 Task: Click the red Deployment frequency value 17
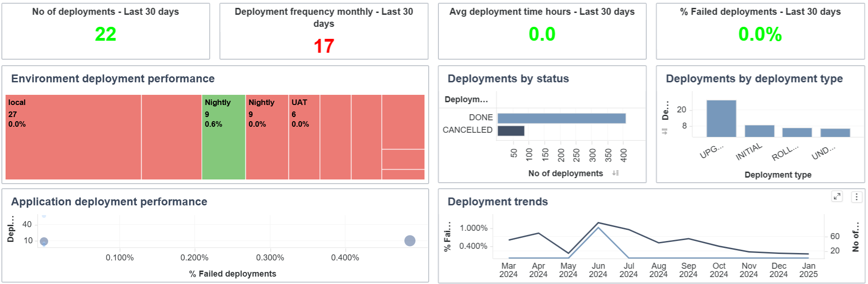coord(324,46)
